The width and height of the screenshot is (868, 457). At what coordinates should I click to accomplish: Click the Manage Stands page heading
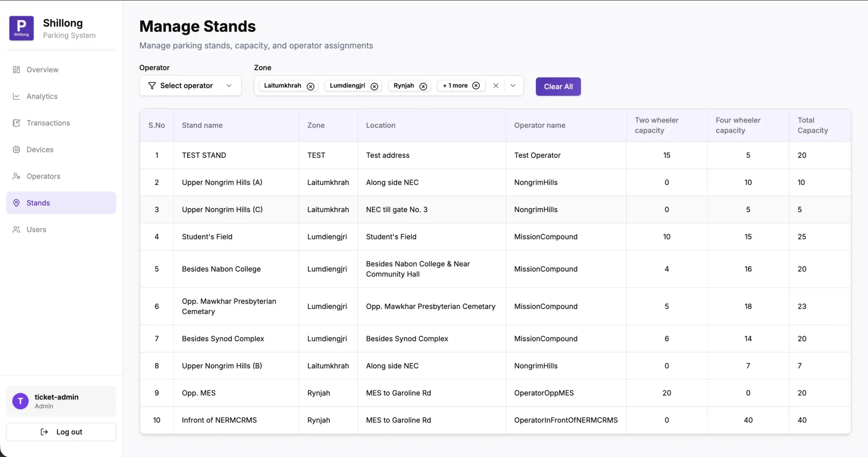point(197,27)
